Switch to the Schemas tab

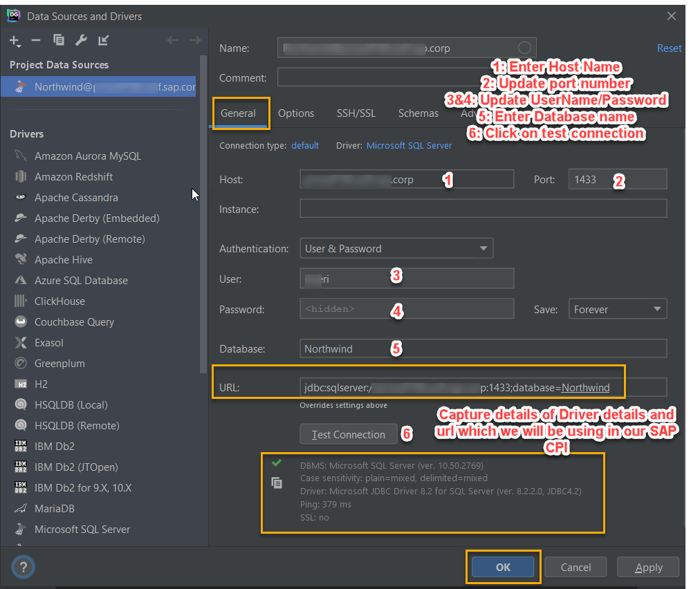click(x=418, y=113)
